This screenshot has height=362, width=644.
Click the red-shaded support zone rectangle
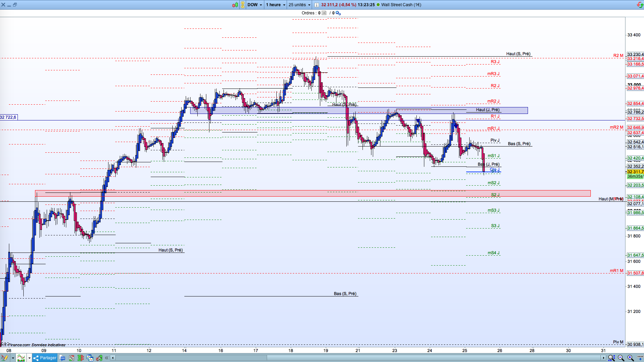coord(313,194)
